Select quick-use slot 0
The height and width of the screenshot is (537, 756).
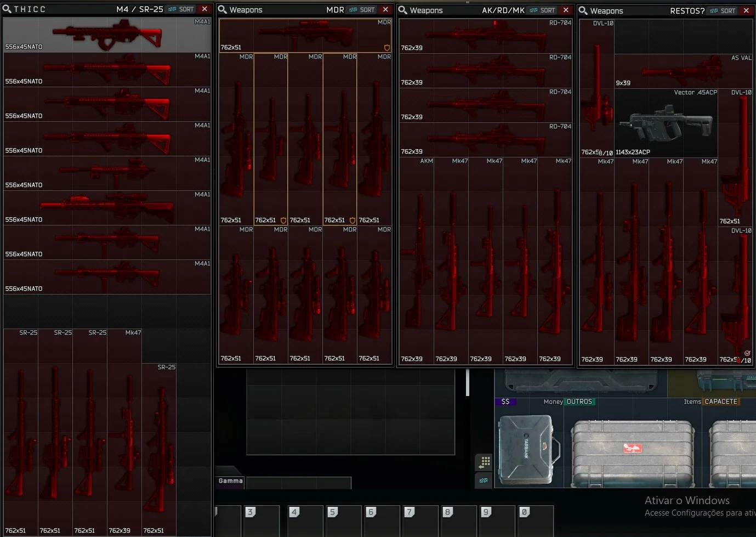(x=536, y=521)
